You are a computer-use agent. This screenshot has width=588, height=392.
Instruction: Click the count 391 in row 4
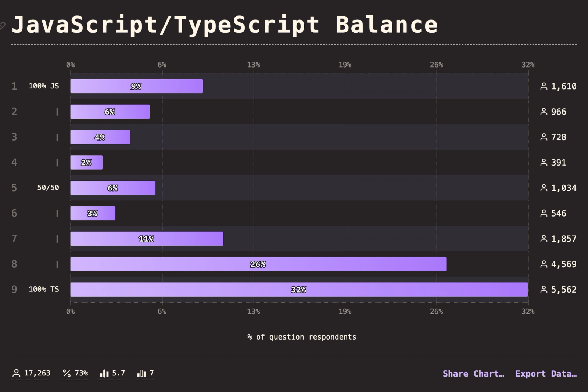559,162
